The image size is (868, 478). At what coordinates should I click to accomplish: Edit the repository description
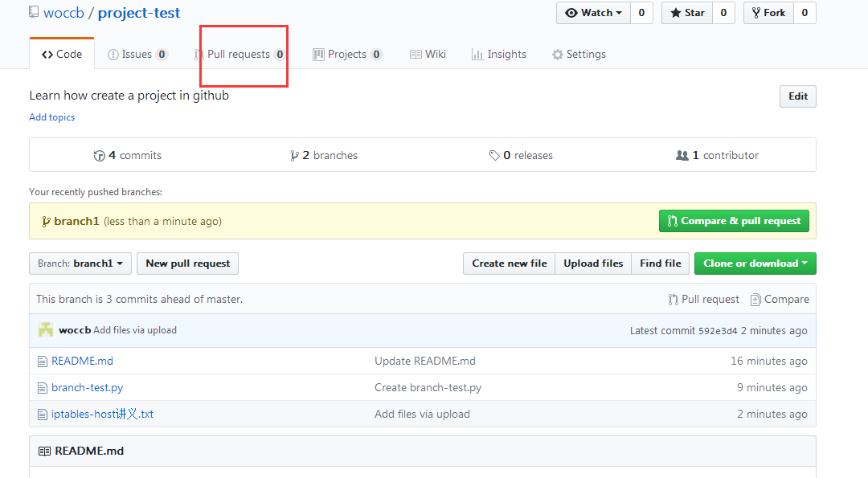pos(798,96)
